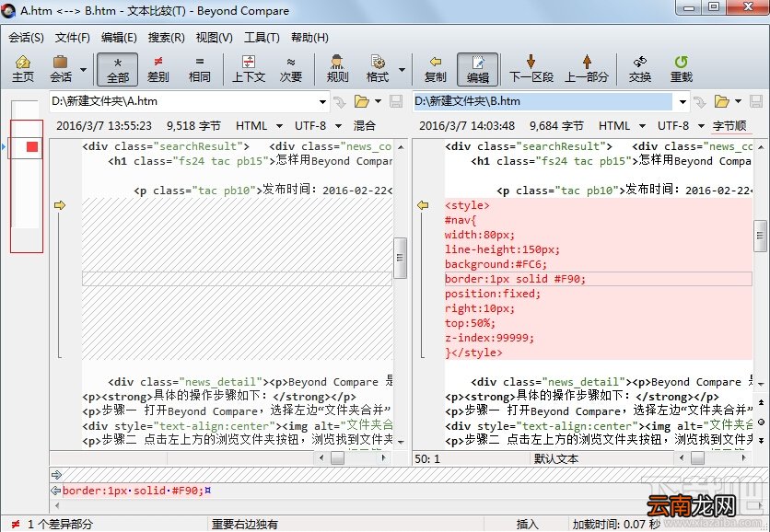770x532 pixels.
Task: Click right pane scroll-down arrow
Action: click(x=761, y=384)
